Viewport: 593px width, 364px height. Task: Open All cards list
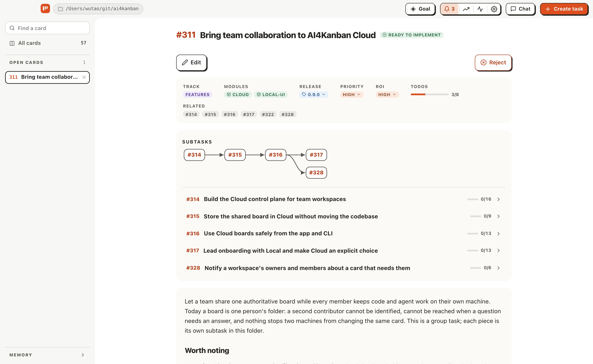47,43
